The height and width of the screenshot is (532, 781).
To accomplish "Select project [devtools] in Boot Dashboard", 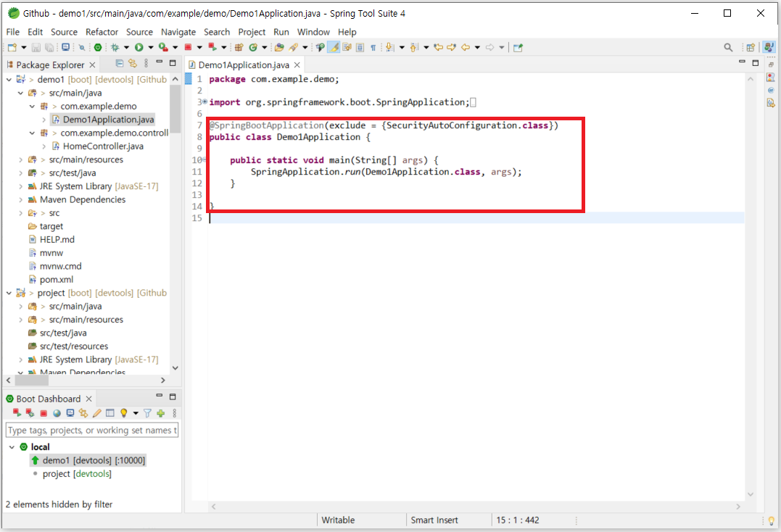I will pos(77,474).
